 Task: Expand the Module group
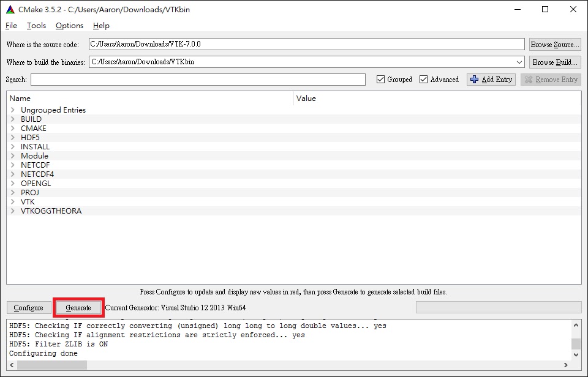[13, 156]
